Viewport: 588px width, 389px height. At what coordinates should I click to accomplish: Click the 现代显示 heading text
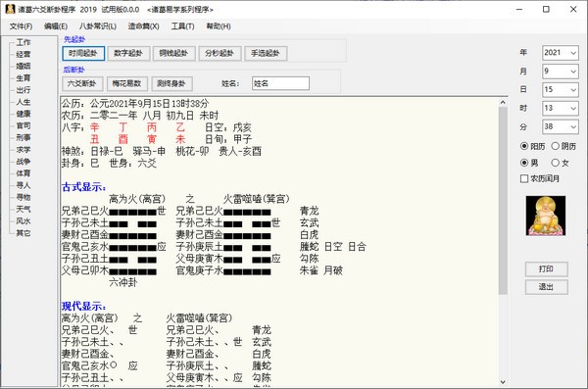(x=83, y=307)
